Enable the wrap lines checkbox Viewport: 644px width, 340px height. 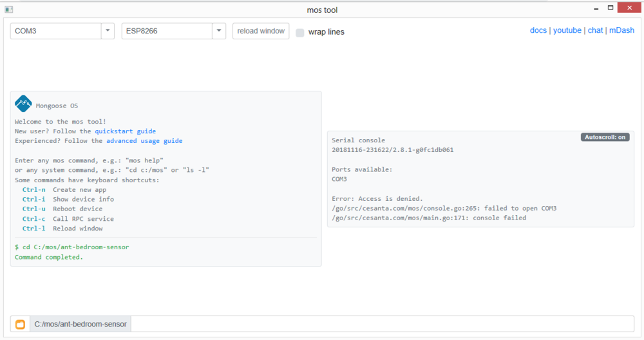click(x=300, y=32)
